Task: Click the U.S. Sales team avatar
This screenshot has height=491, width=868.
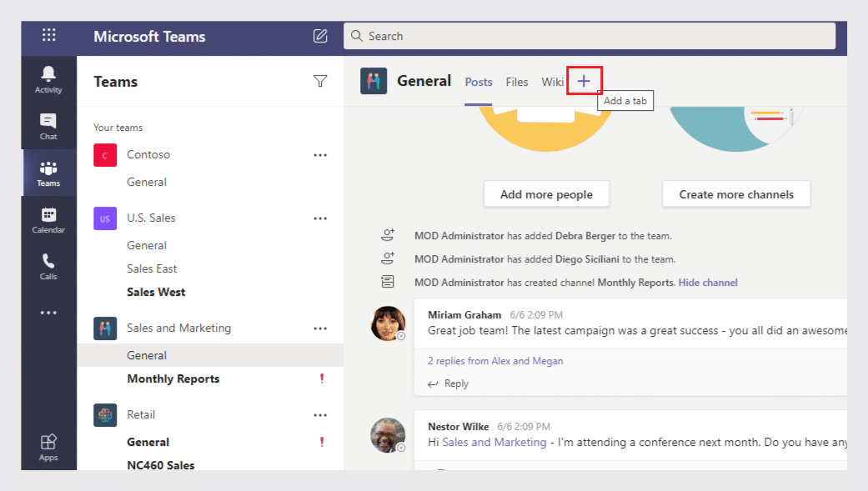Action: pyautogui.click(x=104, y=218)
